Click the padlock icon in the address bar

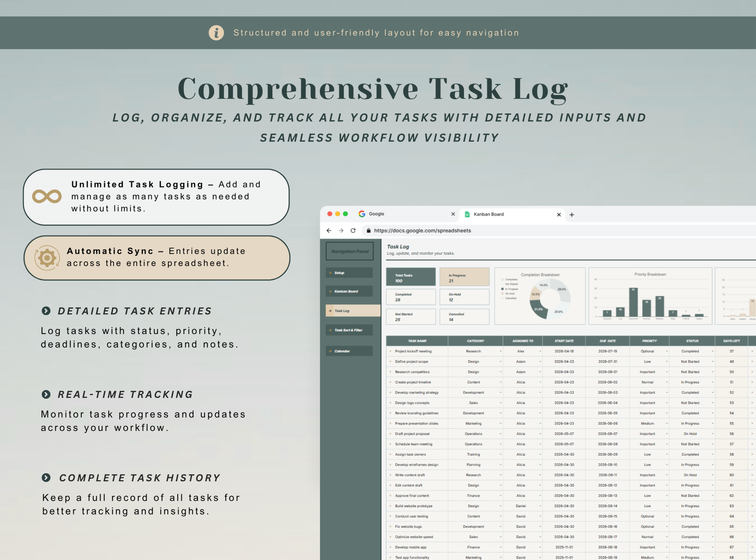pyautogui.click(x=369, y=231)
